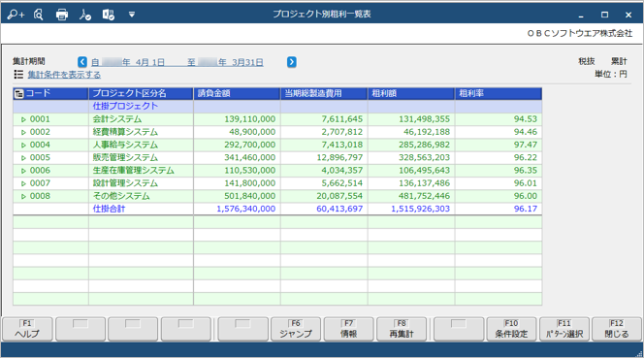Click the F8 再集計 button
This screenshot has height=358, width=644.
pos(402,329)
